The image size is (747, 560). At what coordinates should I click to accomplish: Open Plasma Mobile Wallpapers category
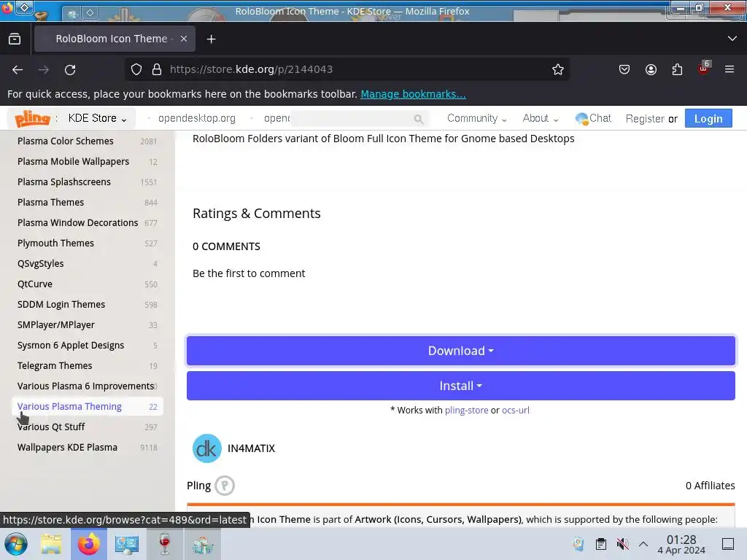click(88, 161)
